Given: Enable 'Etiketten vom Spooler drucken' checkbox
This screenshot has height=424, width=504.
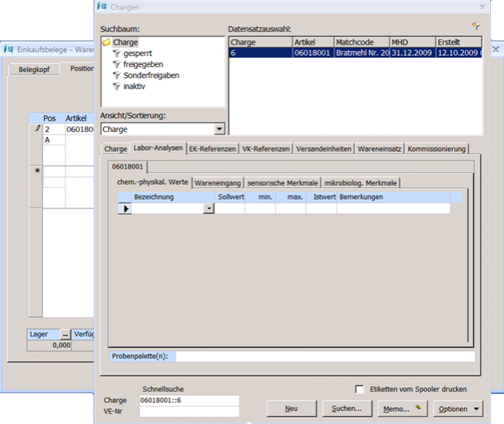Looking at the screenshot, I should coord(361,389).
